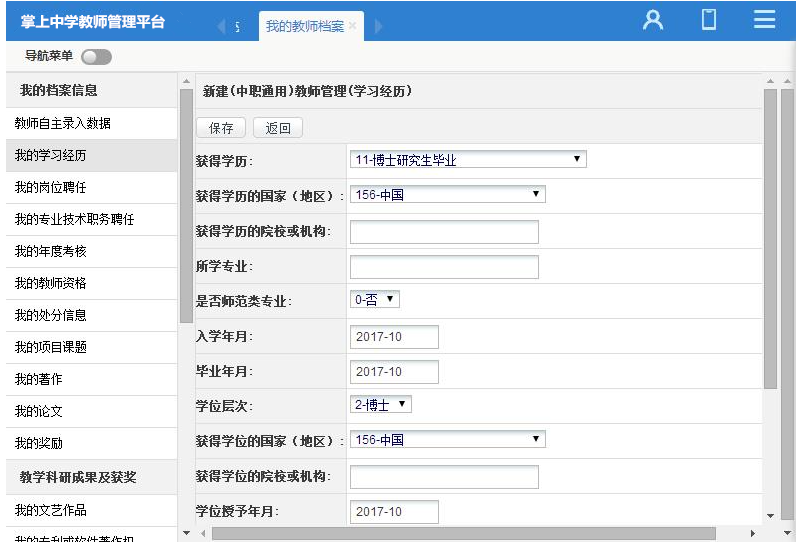Toggle the 导航菜单 switch

[96, 57]
